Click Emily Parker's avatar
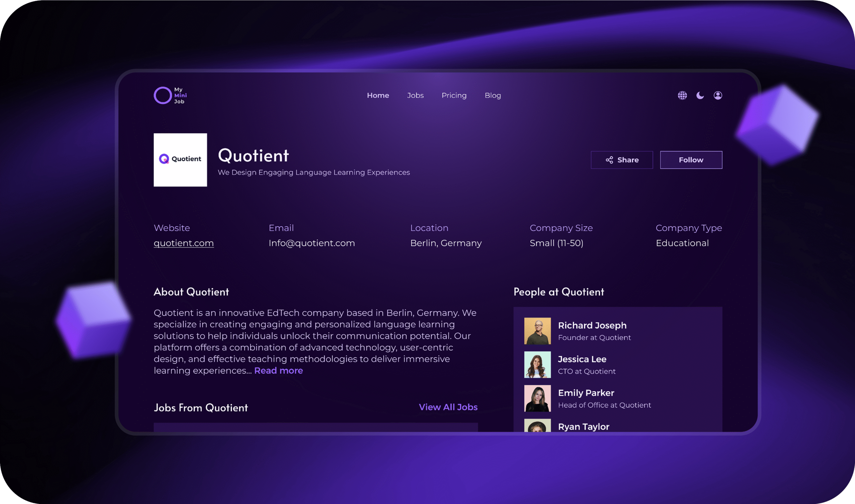Screen dimensions: 855x504 click(537, 398)
